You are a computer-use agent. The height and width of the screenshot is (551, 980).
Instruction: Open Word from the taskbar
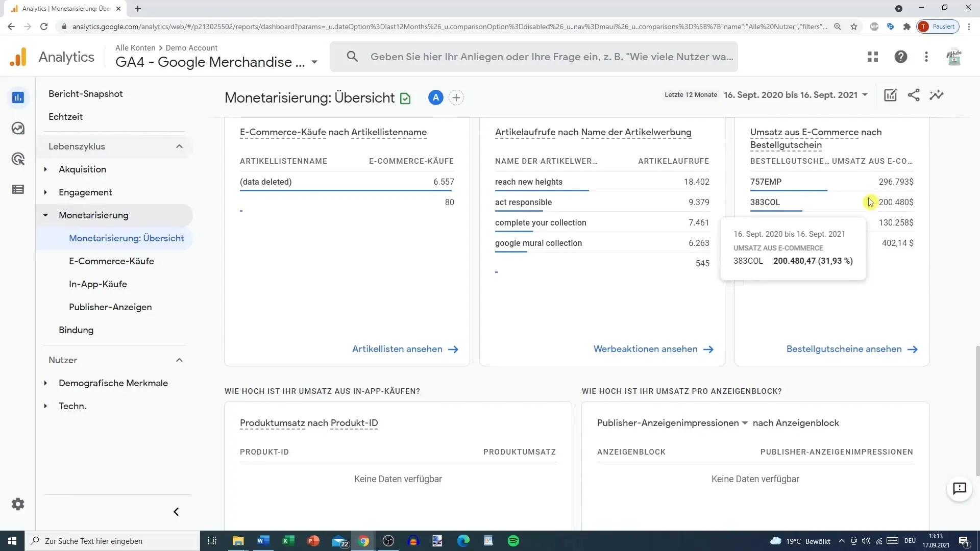click(263, 541)
